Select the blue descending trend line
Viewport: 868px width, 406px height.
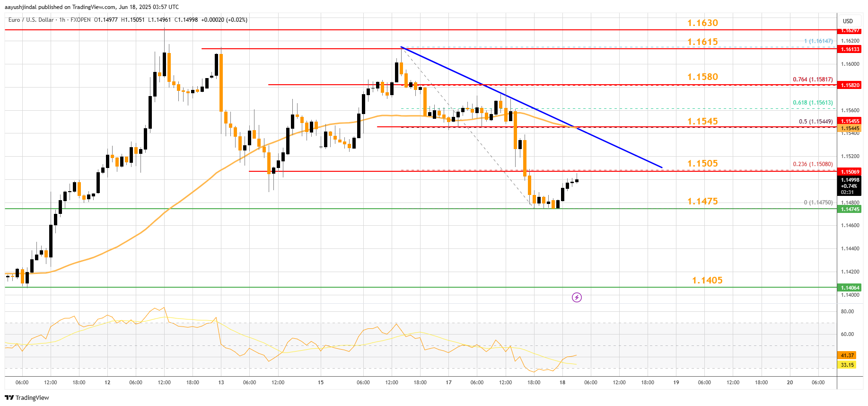point(531,107)
